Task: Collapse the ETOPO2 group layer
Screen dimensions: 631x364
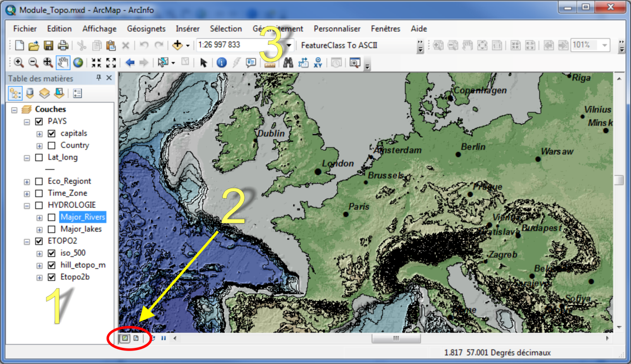Action: 27,242
